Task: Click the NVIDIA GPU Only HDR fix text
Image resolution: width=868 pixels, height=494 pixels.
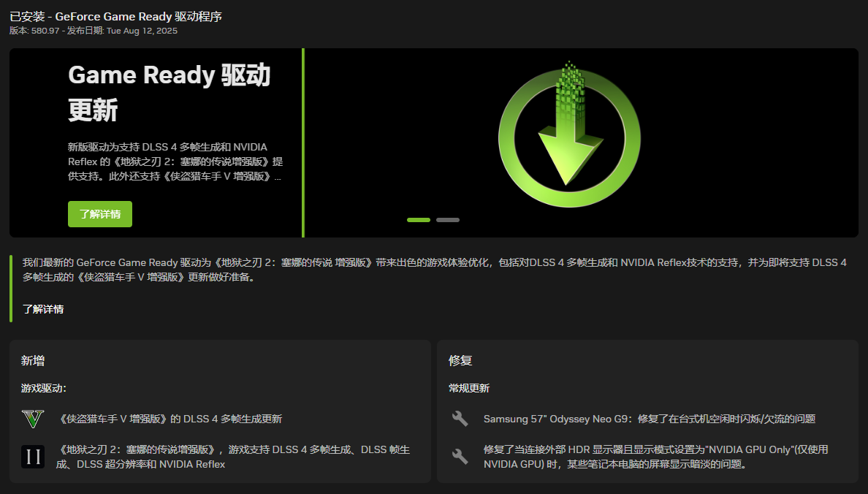Action: [655, 457]
